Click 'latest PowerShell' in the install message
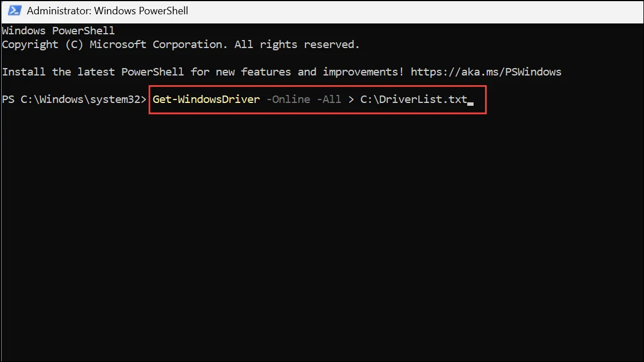644x362 pixels. tap(130, 72)
